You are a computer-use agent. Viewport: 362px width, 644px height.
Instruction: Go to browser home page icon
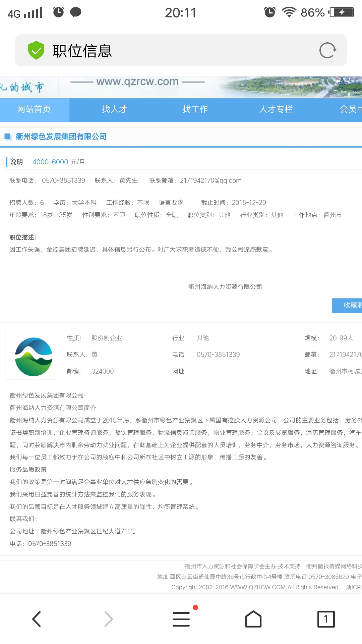253,619
